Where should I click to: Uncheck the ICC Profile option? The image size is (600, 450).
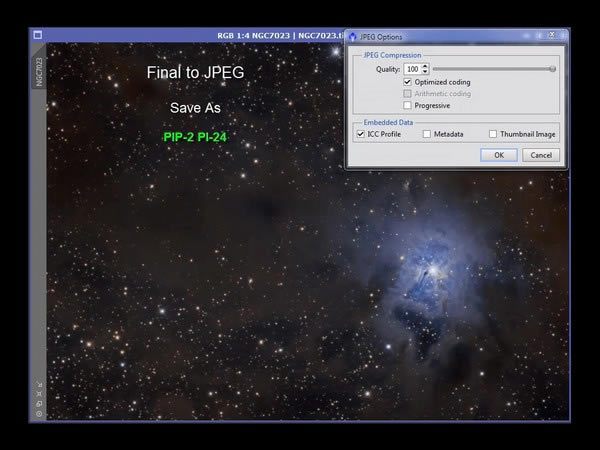pos(360,134)
